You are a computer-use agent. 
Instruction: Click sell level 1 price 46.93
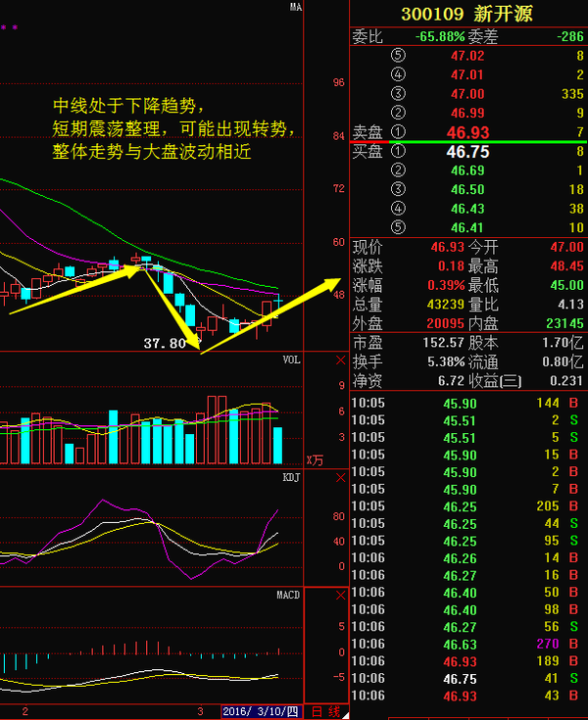[467, 131]
